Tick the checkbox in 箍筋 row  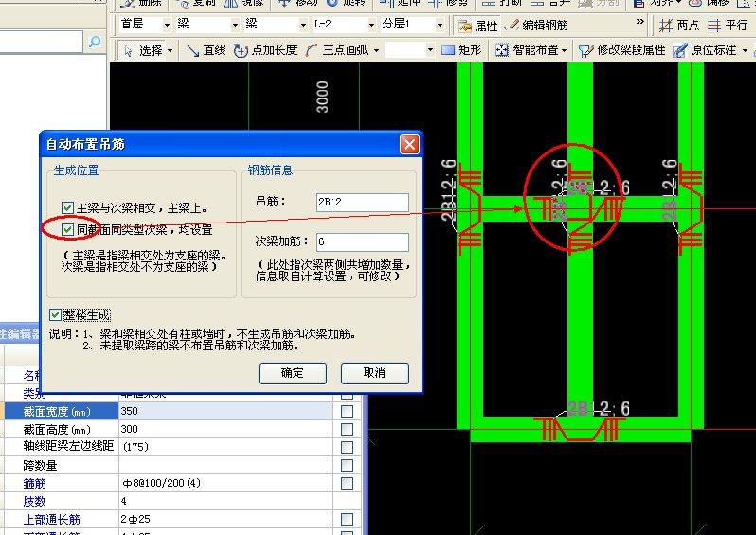347,483
